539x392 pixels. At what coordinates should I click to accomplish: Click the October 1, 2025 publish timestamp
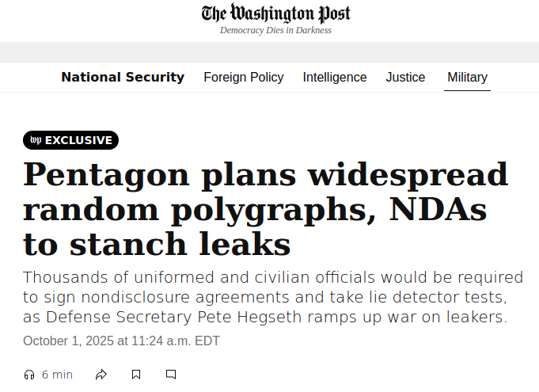(x=121, y=341)
